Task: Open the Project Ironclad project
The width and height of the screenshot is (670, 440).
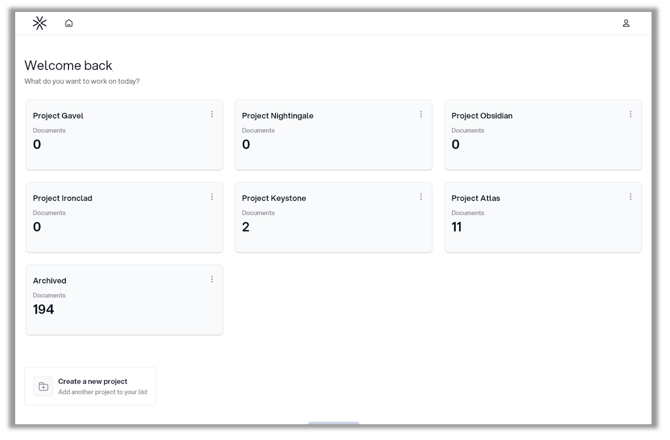Action: pos(124,217)
